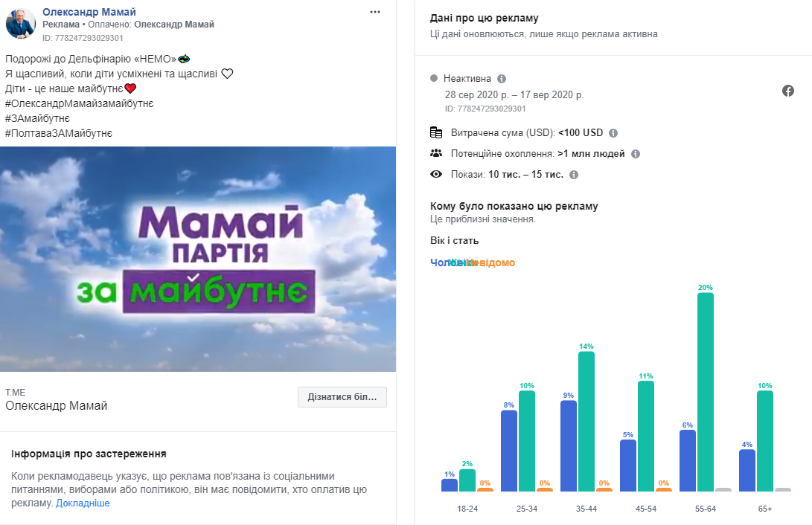
Task: Click the people icon next to Потенційне охоплення
Action: pyautogui.click(x=436, y=154)
